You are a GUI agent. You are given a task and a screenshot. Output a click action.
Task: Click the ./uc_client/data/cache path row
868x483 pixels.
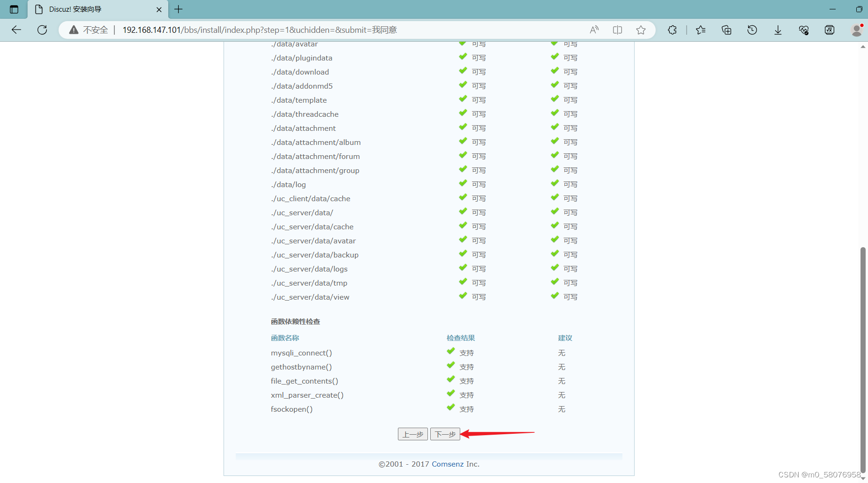point(311,199)
